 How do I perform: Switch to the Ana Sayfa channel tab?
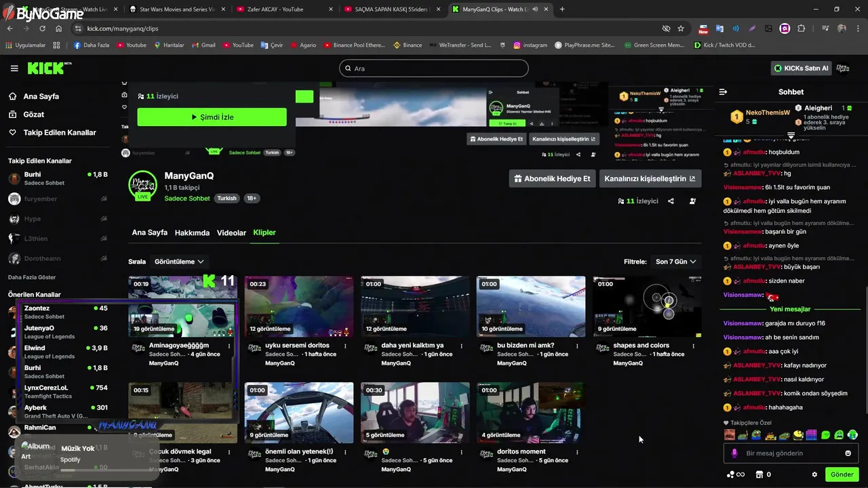coord(150,232)
